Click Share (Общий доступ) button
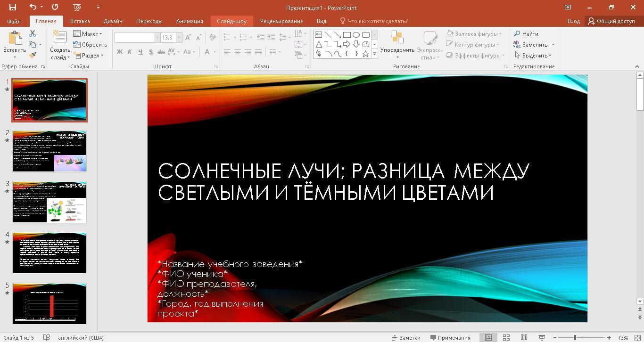Image resolution: width=644 pixels, height=342 pixels. 611,21
